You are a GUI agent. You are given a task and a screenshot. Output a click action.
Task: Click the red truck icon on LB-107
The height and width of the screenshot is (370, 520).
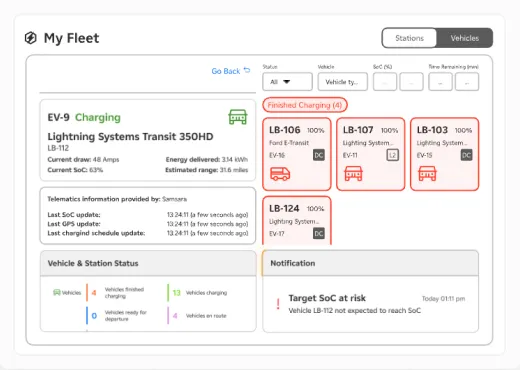(x=353, y=174)
